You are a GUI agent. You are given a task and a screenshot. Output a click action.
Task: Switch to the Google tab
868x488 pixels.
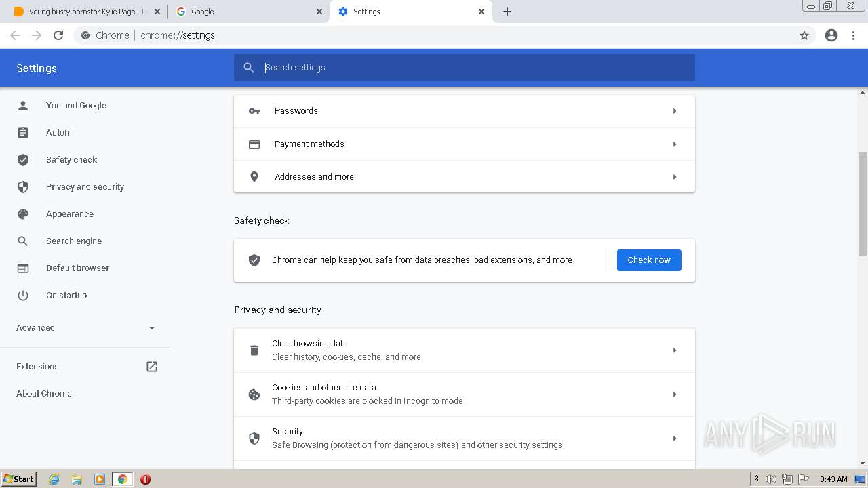point(248,12)
